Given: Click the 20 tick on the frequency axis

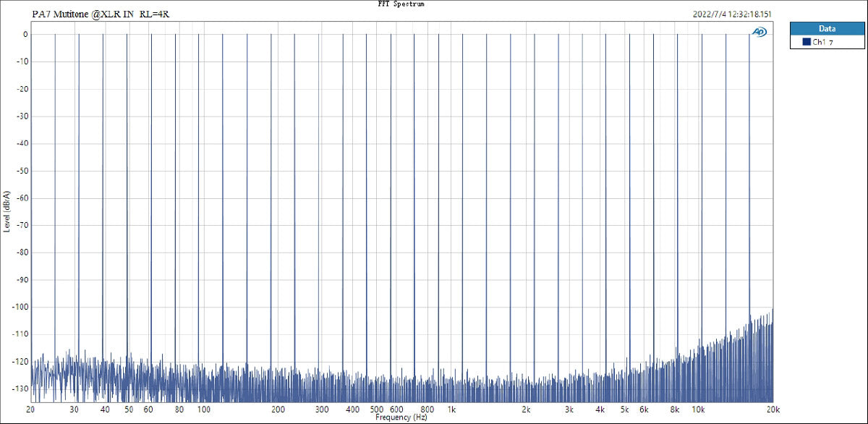Looking at the screenshot, I should (x=30, y=410).
